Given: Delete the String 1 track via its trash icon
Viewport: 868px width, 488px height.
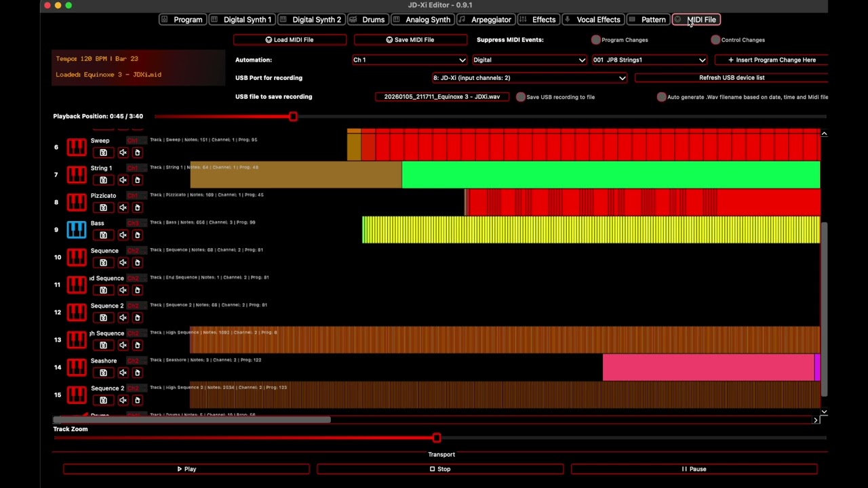Looking at the screenshot, I should (137, 180).
